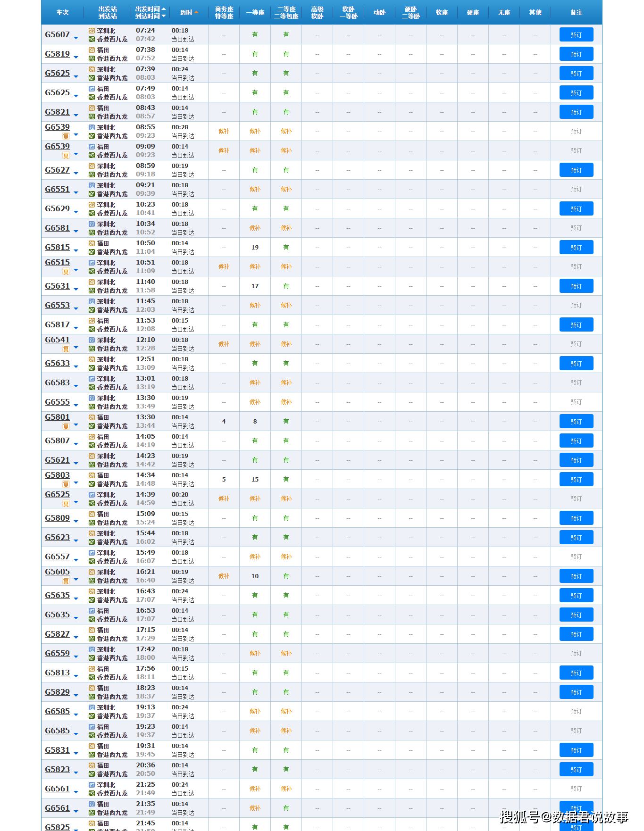Expand stop details arrow next to G5633
The width and height of the screenshot is (644, 831).
tap(76, 367)
